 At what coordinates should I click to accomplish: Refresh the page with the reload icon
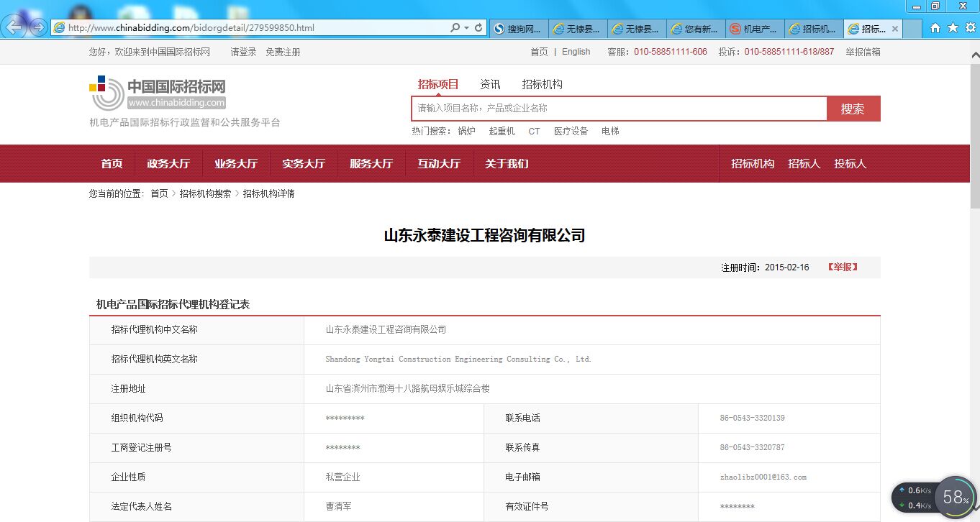click(x=478, y=28)
